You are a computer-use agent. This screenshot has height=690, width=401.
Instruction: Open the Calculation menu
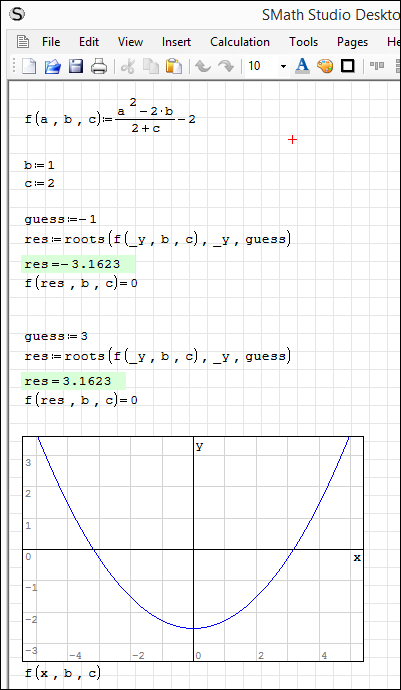click(x=240, y=42)
